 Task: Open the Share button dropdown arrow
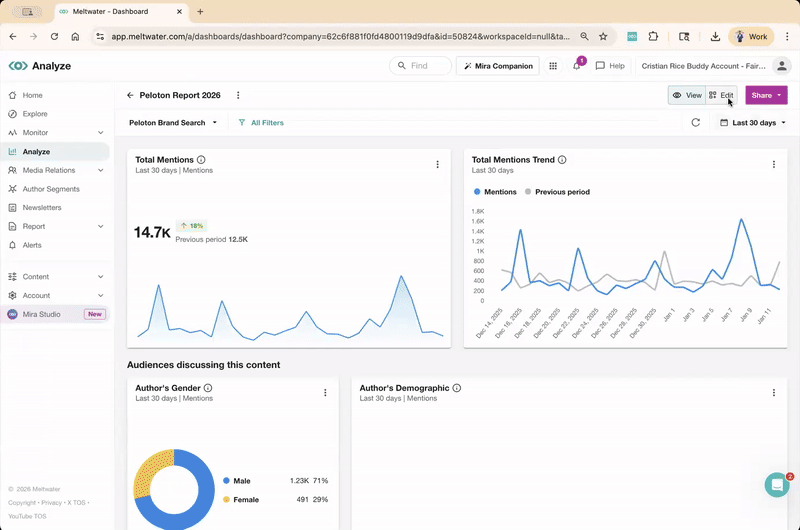click(x=779, y=95)
